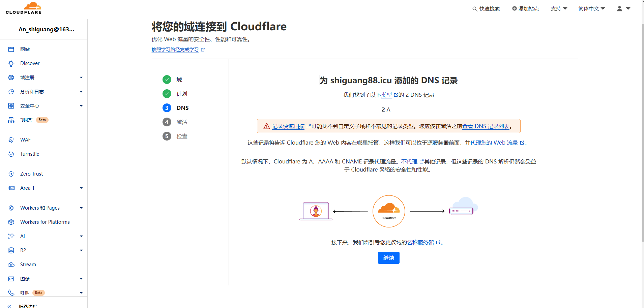The width and height of the screenshot is (644, 308).
Task: Click the Cloudflare logo in the header
Action: [24, 8]
